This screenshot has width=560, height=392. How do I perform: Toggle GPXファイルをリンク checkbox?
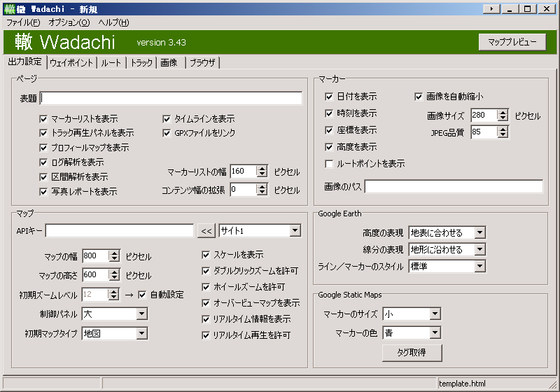[167, 133]
